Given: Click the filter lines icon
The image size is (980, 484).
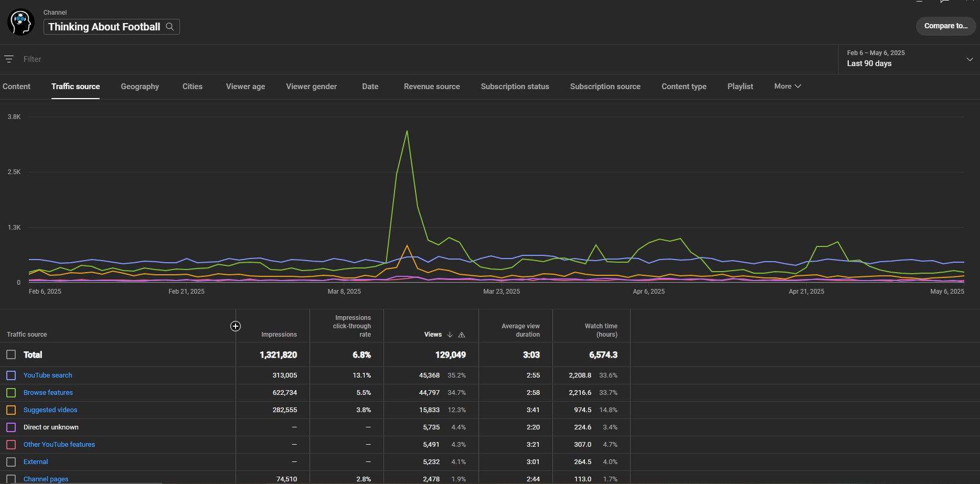Looking at the screenshot, I should point(9,59).
